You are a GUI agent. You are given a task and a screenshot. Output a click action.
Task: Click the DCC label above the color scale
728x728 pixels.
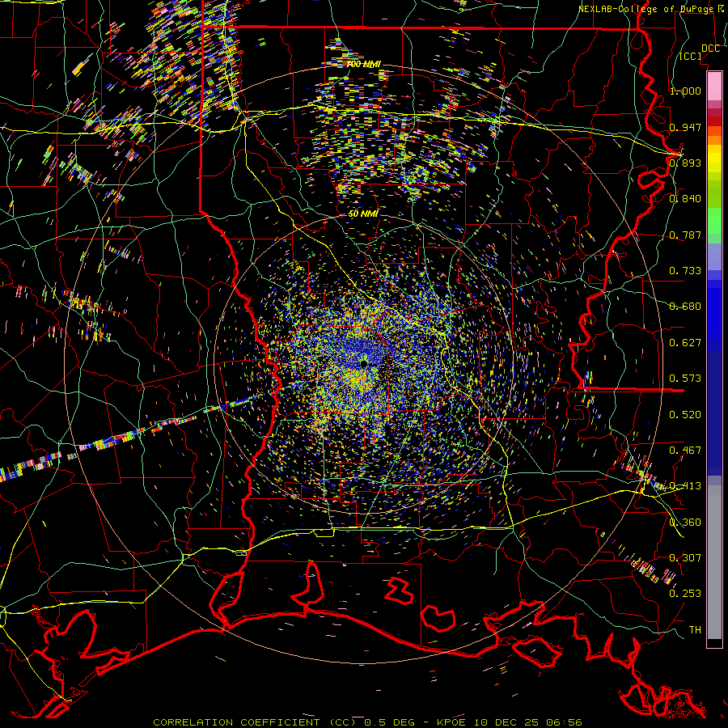coord(710,49)
